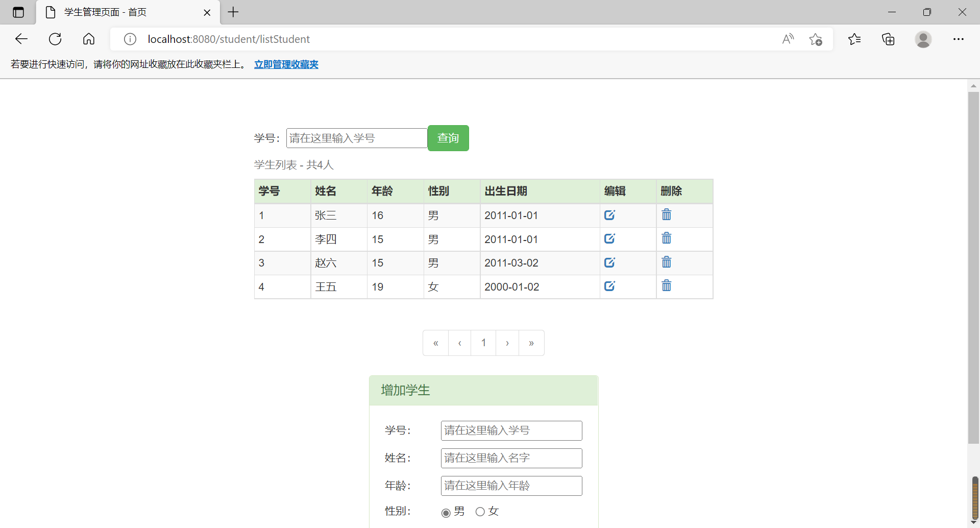Click the address bar URL
Viewport: 980px width, 528px height.
(x=229, y=39)
